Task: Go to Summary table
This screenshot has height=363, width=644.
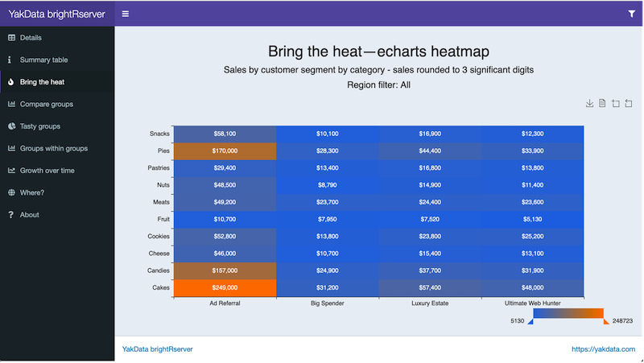Action: click(x=43, y=60)
